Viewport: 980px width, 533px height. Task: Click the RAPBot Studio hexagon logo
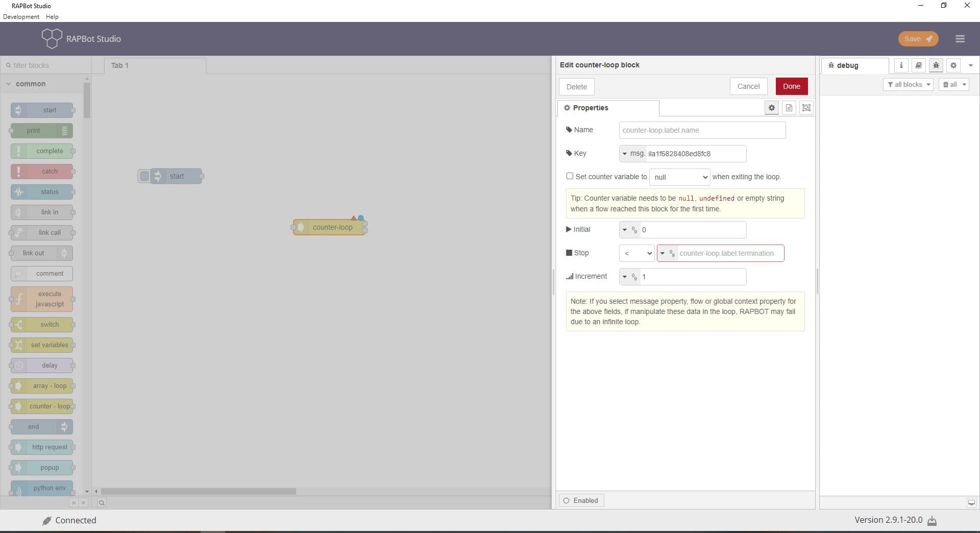tap(52, 39)
